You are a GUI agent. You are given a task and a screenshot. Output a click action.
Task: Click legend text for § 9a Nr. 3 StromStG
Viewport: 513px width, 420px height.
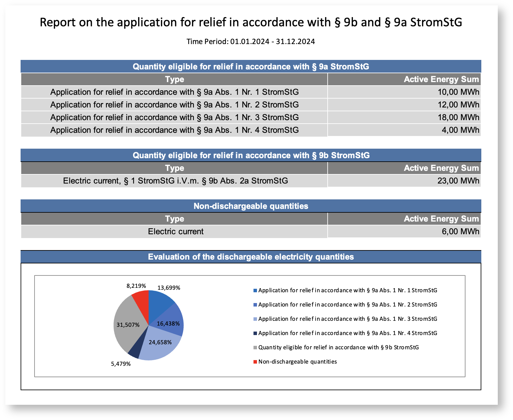tap(348, 319)
